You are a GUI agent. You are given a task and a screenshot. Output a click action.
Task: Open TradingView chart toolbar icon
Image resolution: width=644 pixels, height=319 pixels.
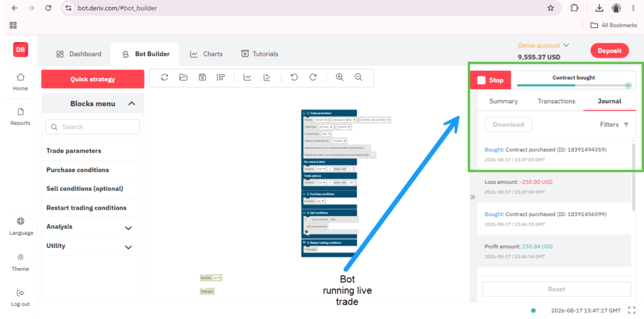pos(267,77)
